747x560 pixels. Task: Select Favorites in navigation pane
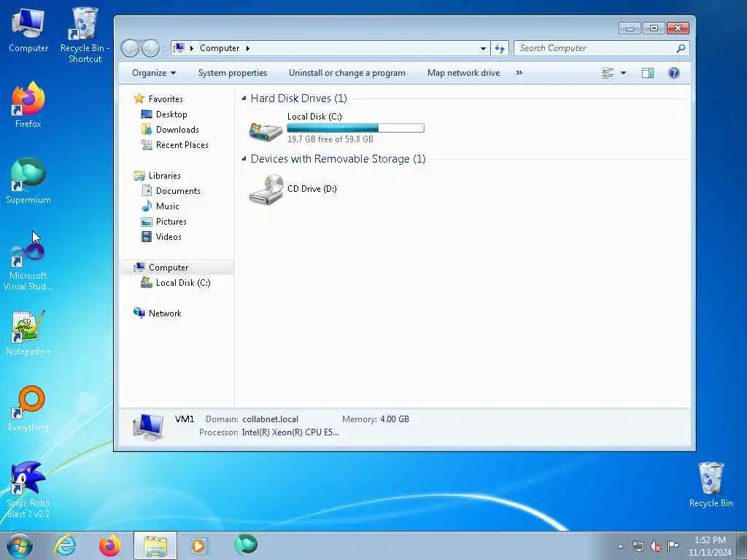pyautogui.click(x=166, y=99)
